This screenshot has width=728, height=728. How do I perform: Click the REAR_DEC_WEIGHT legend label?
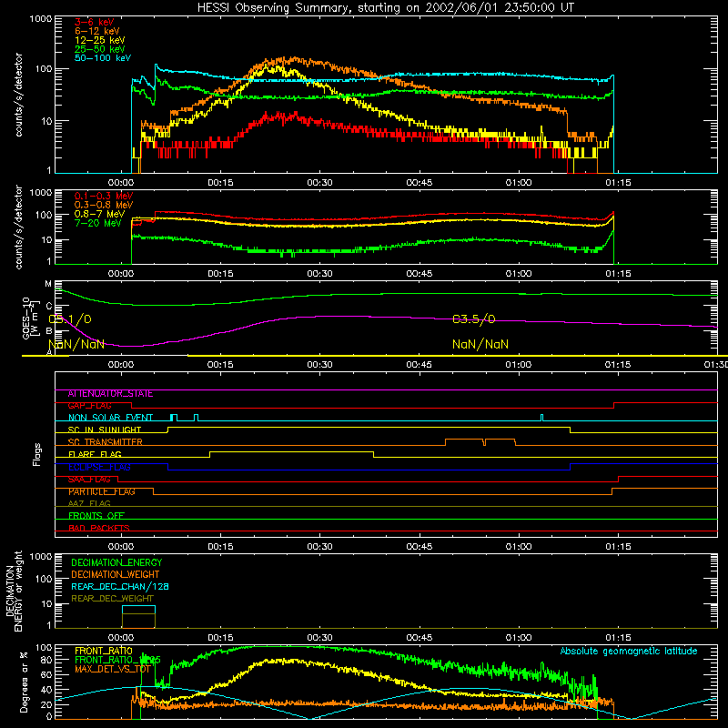click(112, 599)
